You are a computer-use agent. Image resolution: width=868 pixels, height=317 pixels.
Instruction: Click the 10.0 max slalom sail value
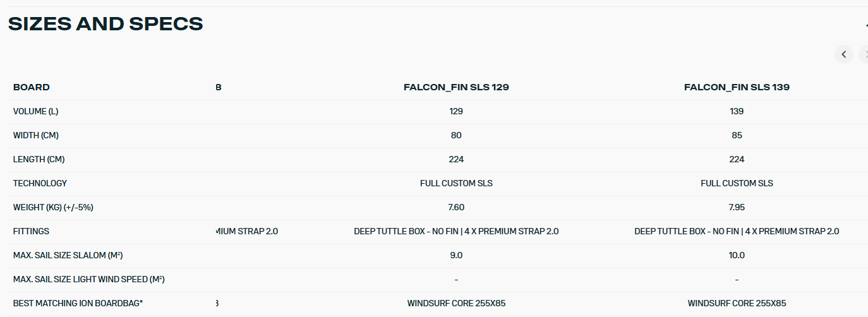click(x=737, y=256)
